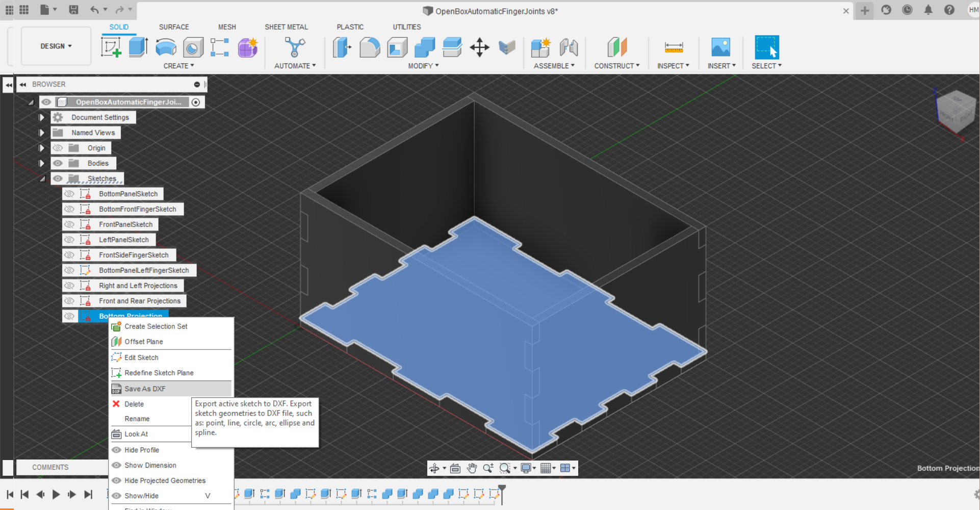Select the Fillet tool
Screen dimensions: 980x510
370,47
